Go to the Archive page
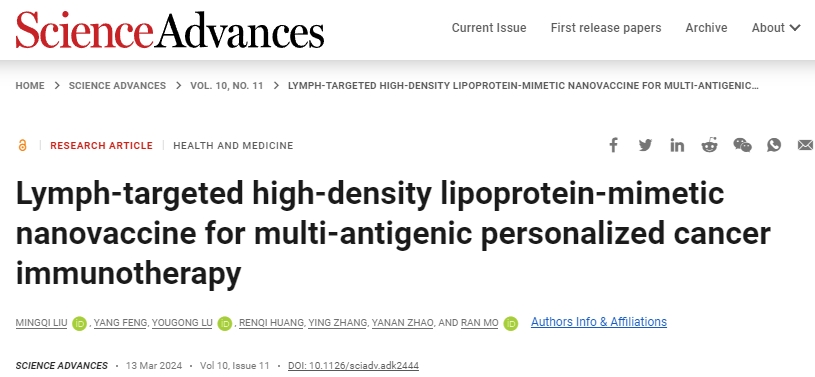 [x=706, y=28]
